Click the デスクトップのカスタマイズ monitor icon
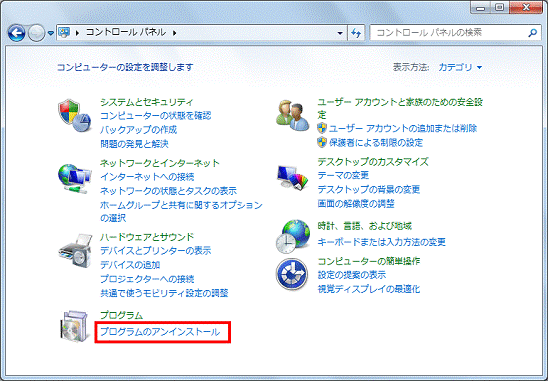This screenshot has height=381, width=548. pos(293,178)
